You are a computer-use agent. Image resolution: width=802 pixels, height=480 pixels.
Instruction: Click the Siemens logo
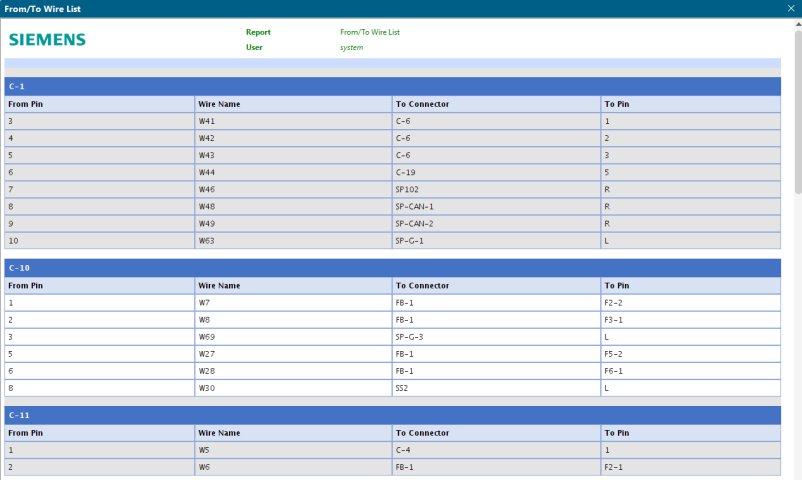tap(47, 39)
